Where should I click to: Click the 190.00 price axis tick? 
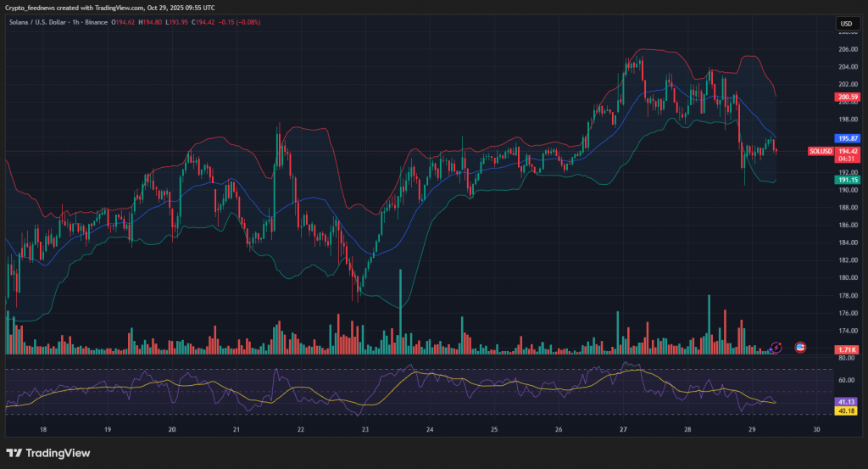coord(848,190)
